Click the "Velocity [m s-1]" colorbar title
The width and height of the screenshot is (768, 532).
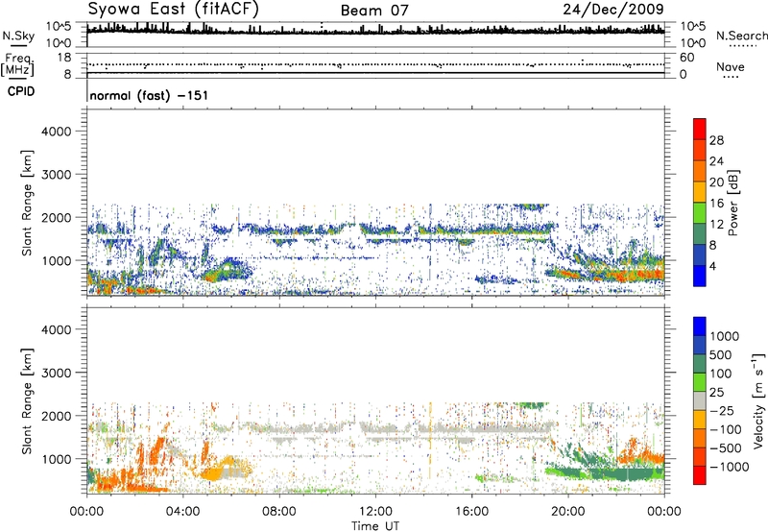[758, 400]
